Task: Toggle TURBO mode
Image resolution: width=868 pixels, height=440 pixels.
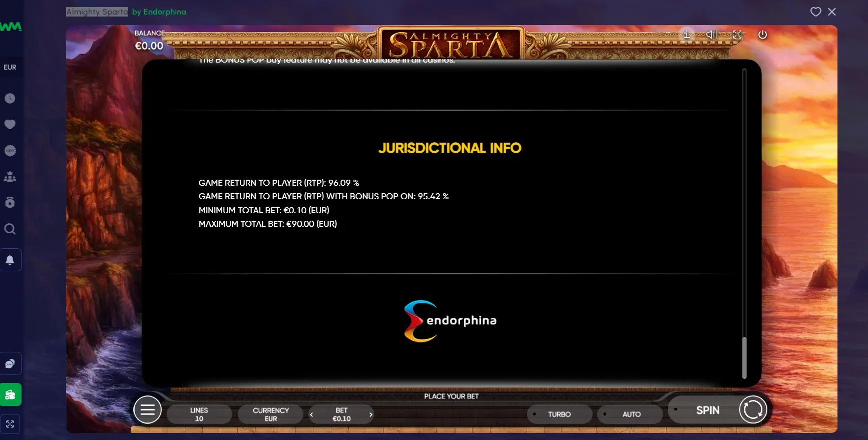Action: coord(559,414)
